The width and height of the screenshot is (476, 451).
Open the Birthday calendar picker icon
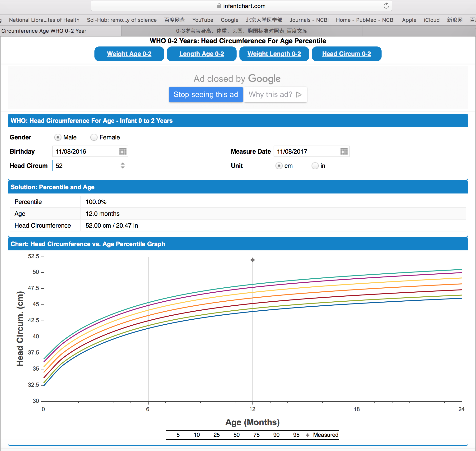[123, 152]
